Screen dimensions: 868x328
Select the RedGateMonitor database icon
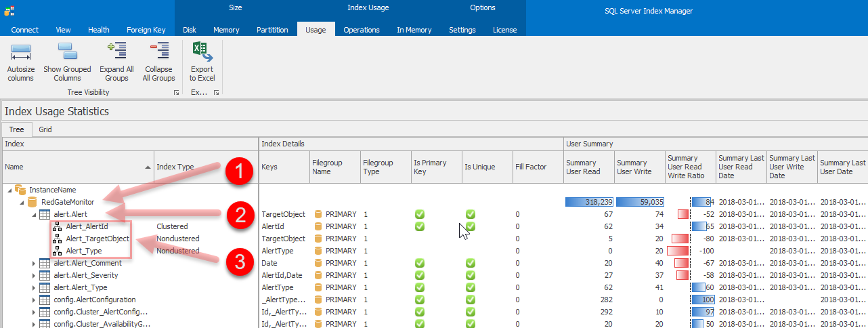click(32, 202)
